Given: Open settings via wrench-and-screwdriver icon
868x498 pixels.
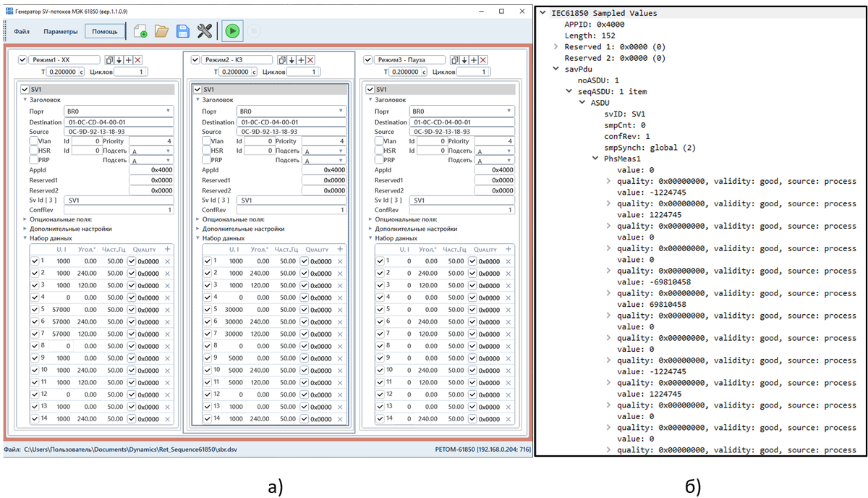Looking at the screenshot, I should tap(205, 31).
